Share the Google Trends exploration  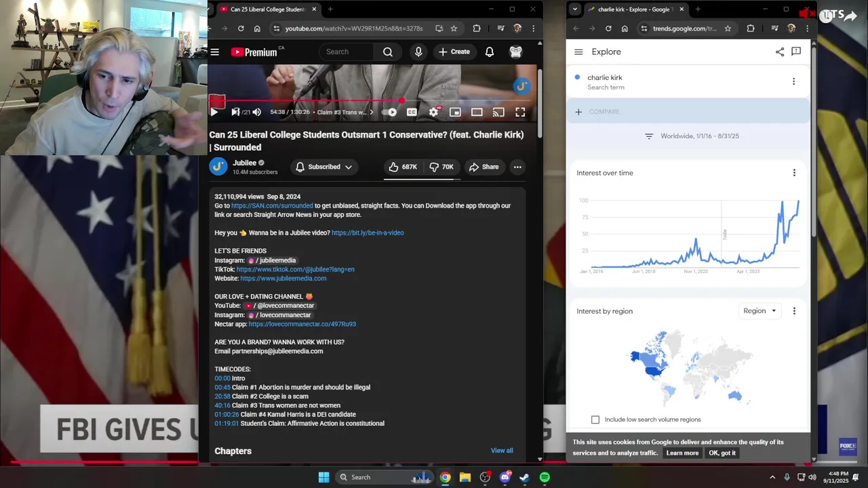[x=780, y=52]
